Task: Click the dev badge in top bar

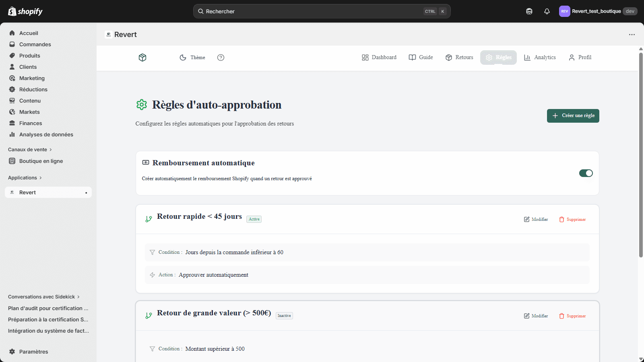Action: pyautogui.click(x=630, y=11)
